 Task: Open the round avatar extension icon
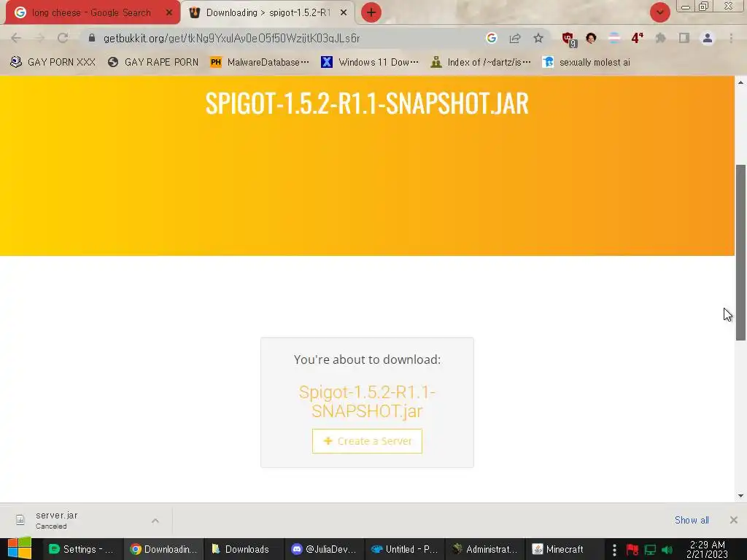pyautogui.click(x=591, y=38)
